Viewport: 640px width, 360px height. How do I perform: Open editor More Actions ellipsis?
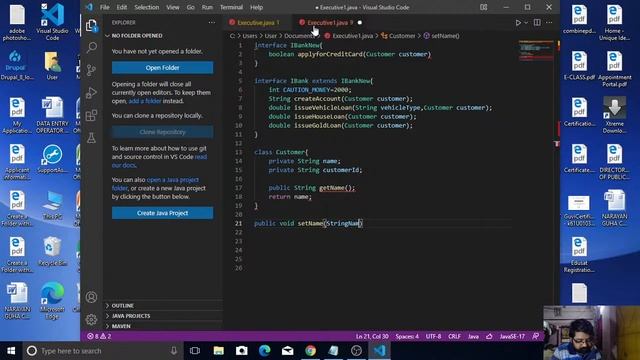coord(549,23)
